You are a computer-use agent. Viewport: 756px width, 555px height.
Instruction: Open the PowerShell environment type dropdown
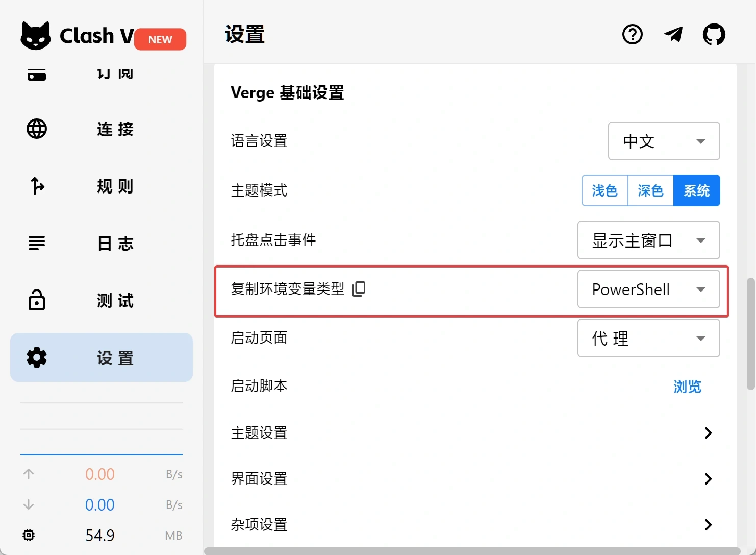point(649,289)
